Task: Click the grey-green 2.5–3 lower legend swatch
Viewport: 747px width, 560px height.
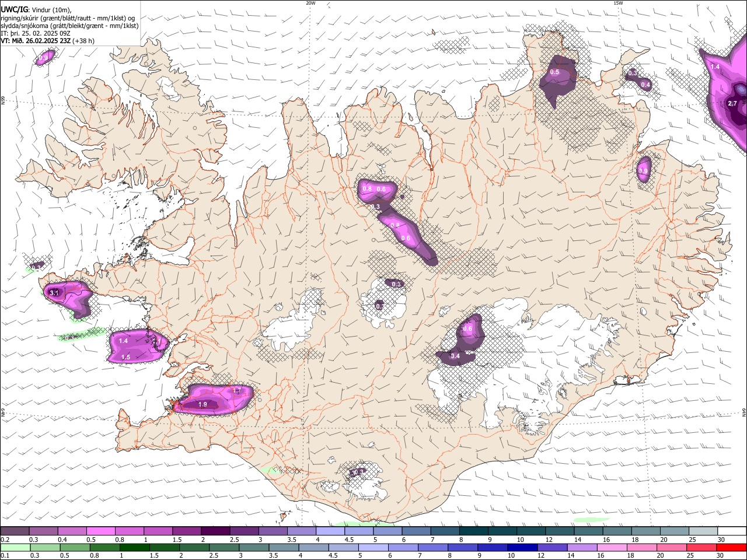Action: point(224,547)
